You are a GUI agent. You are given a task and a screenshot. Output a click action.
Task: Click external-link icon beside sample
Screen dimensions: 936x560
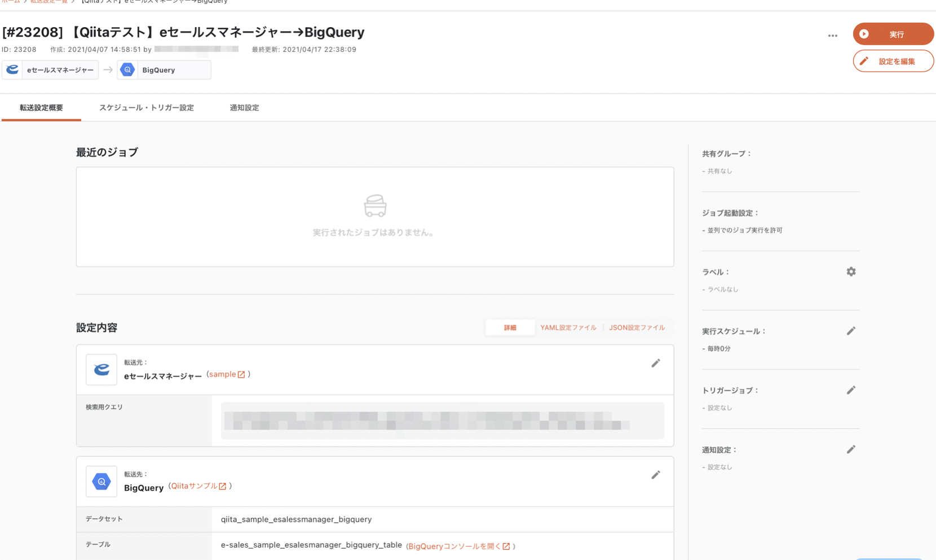[x=241, y=374]
